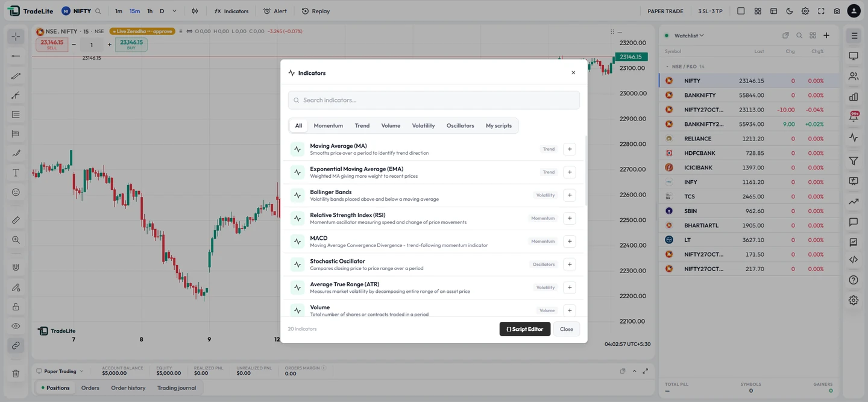Viewport: 868px width, 402px height.
Task: Add the Exponential Moving Average indicator
Action: (569, 172)
